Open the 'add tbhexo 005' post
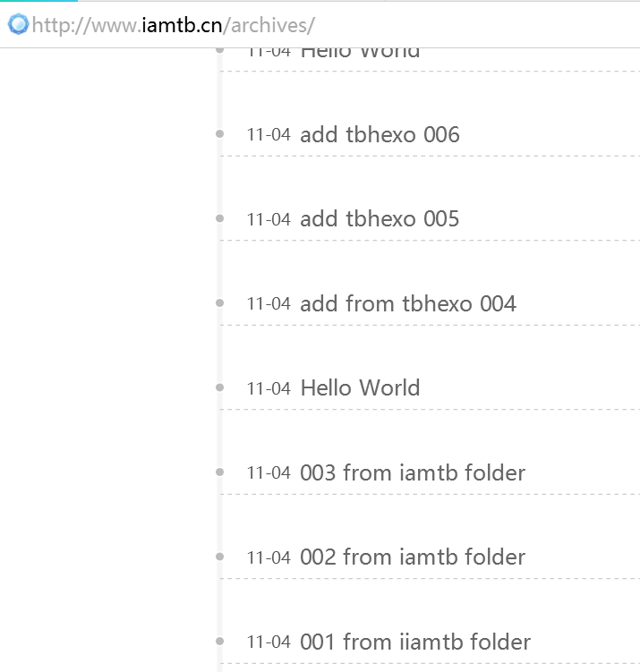 point(380,219)
